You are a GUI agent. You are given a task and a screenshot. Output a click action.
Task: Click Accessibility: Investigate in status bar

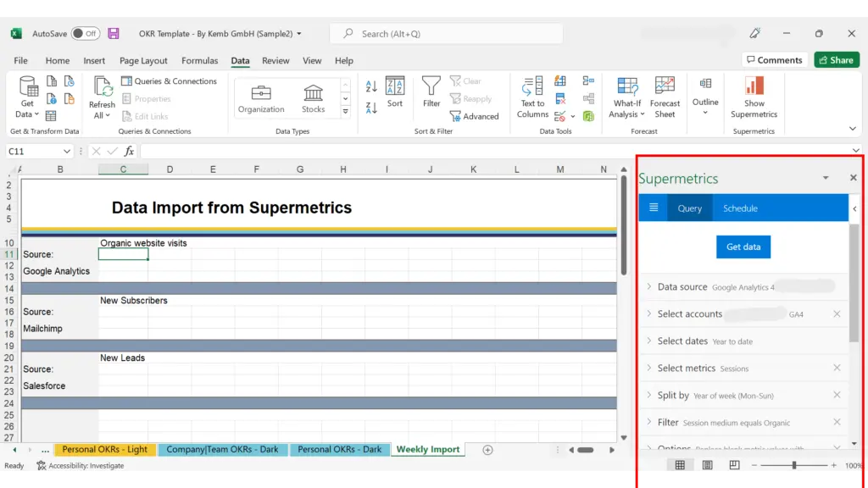tap(81, 465)
